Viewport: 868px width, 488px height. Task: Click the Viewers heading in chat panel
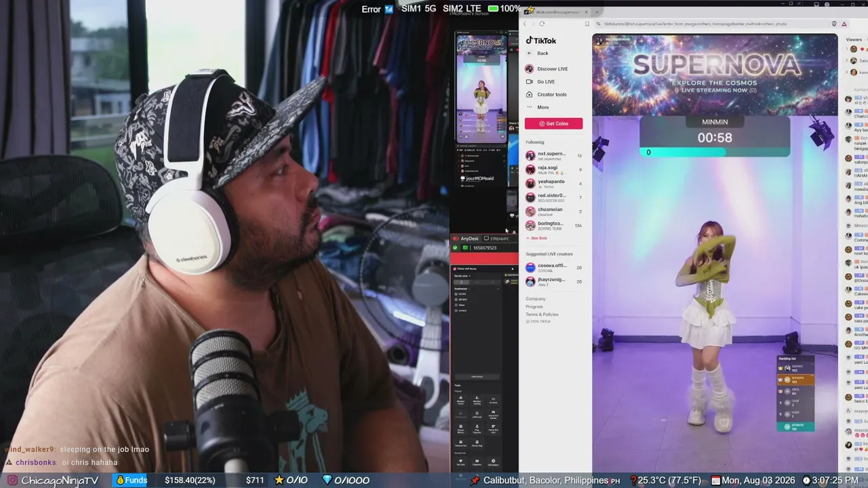(854, 40)
